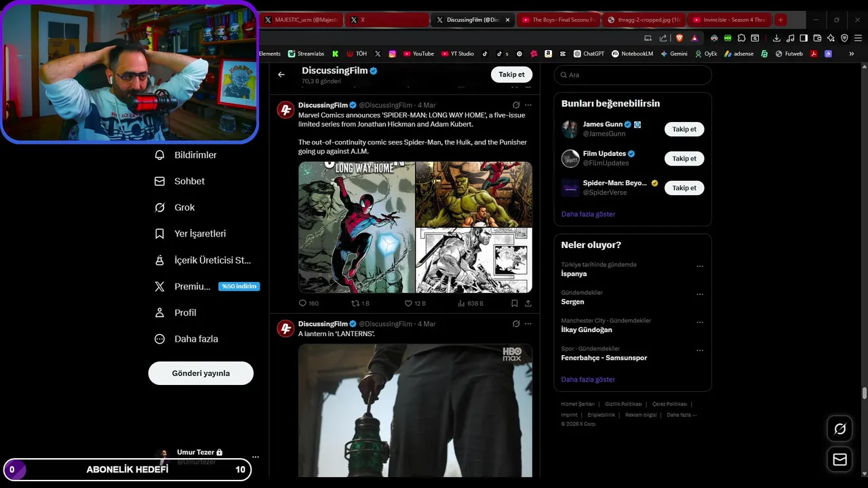868x488 pixels.
Task: Switch to MAJESTIC_ucm browser tab
Action: point(300,20)
